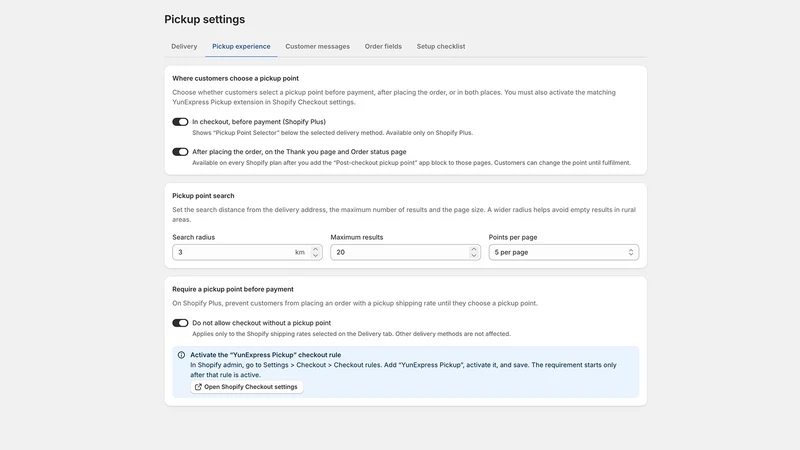
Task: Click the Where customers choose a pickup point heading
Action: coord(235,79)
